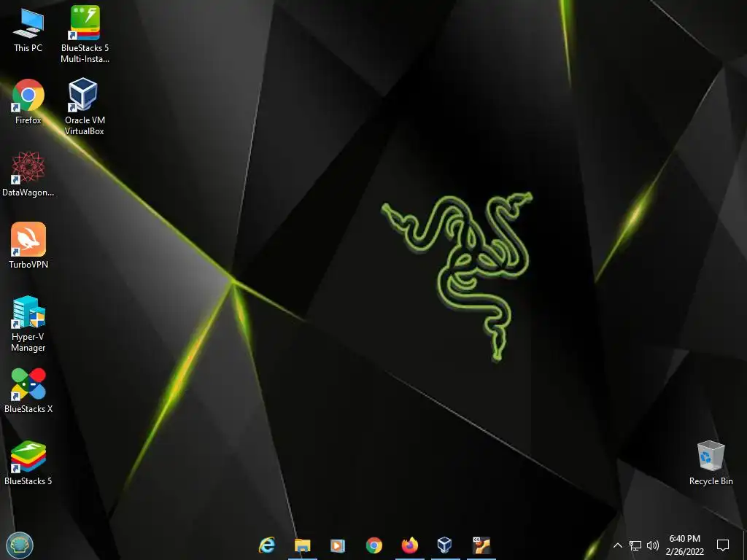
Task: Select the Oracle VM VirtualBox desktop shortcut
Action: [85, 106]
